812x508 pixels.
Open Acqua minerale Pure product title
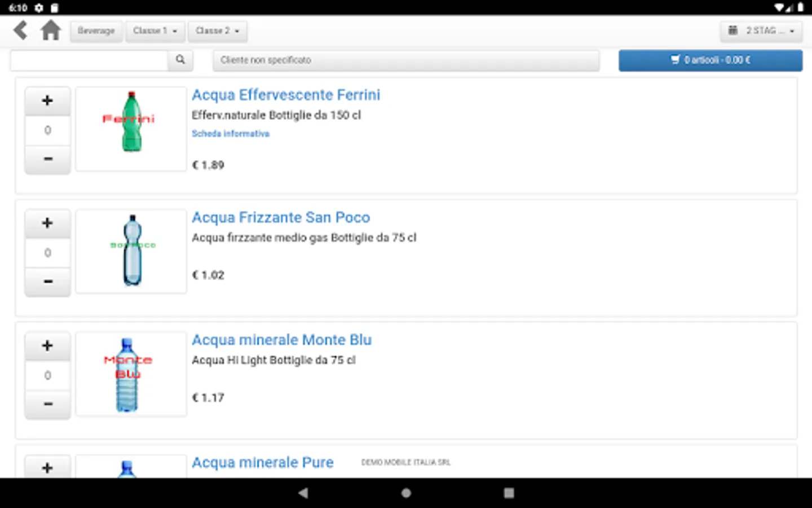coord(262,462)
